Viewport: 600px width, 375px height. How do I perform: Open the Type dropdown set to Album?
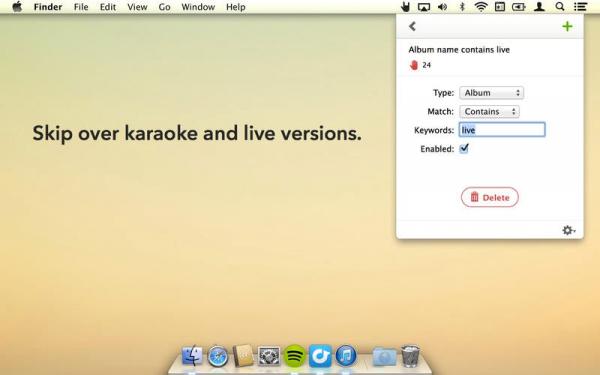coord(491,93)
